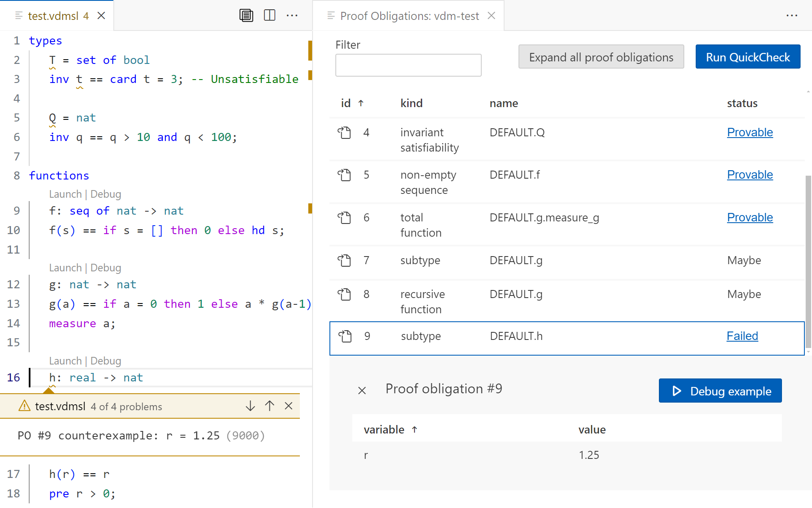
Task: Switch to the test.vdmsl editor tab
Action: (53, 16)
